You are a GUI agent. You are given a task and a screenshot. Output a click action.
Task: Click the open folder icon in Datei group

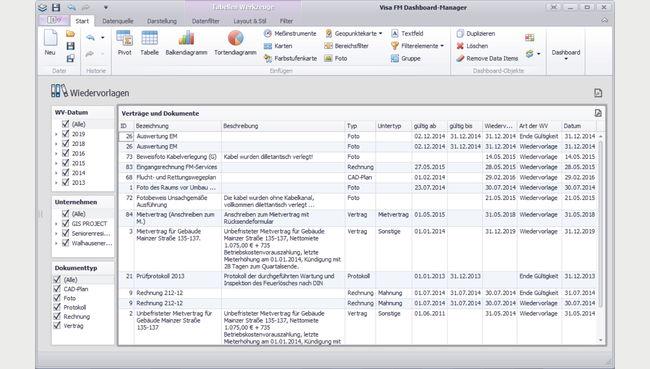pyautogui.click(x=70, y=34)
